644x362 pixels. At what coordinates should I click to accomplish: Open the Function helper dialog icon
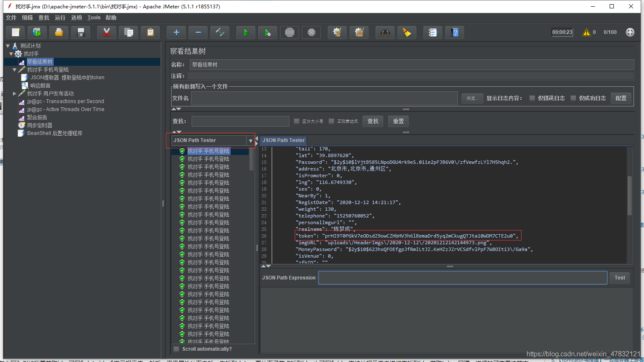coord(433,32)
